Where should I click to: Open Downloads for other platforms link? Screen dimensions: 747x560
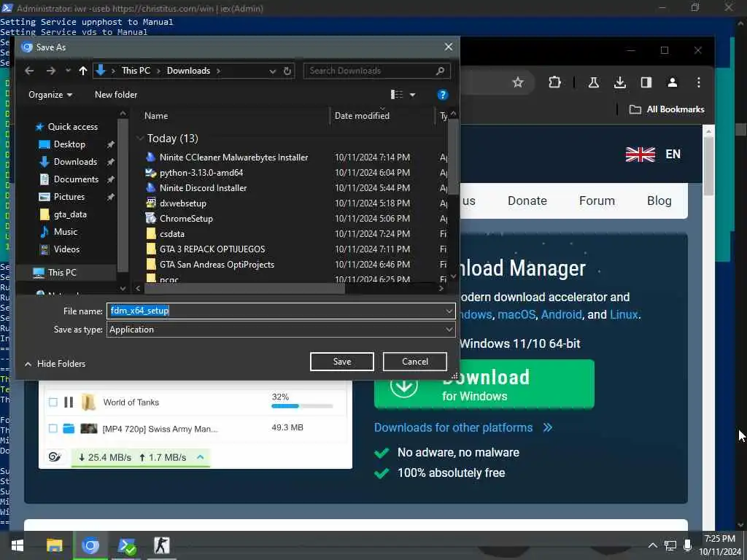(x=462, y=427)
